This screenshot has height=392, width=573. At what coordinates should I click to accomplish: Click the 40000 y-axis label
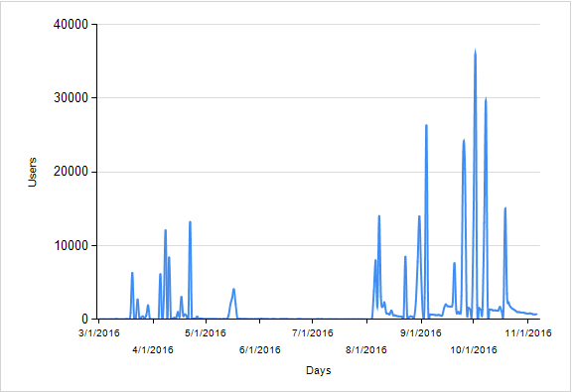pyautogui.click(x=71, y=25)
